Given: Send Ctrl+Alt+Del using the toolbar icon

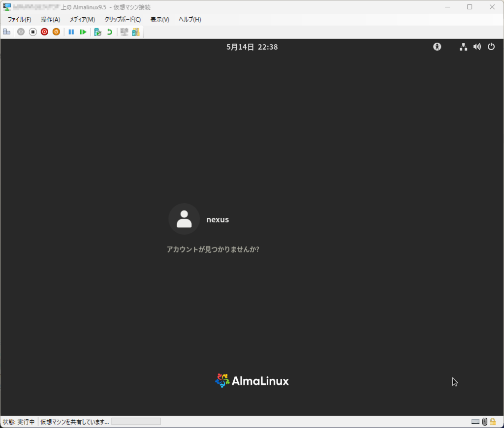Looking at the screenshot, I should point(6,32).
